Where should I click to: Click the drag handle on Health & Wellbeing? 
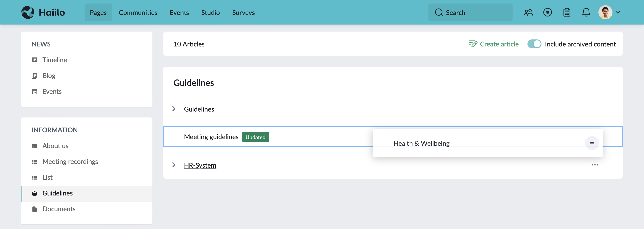(x=592, y=143)
